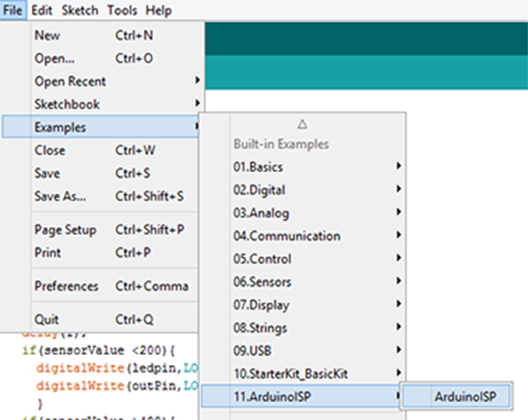
Task: Expand the 03.Analog examples submenu
Action: [x=261, y=213]
